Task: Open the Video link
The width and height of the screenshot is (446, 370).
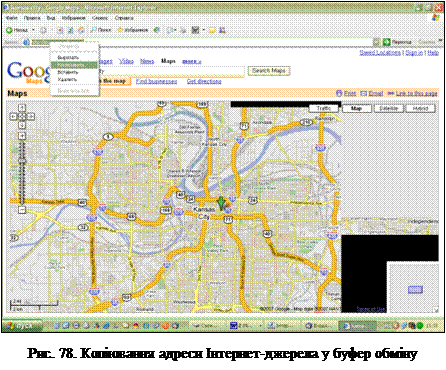Action: (126, 61)
